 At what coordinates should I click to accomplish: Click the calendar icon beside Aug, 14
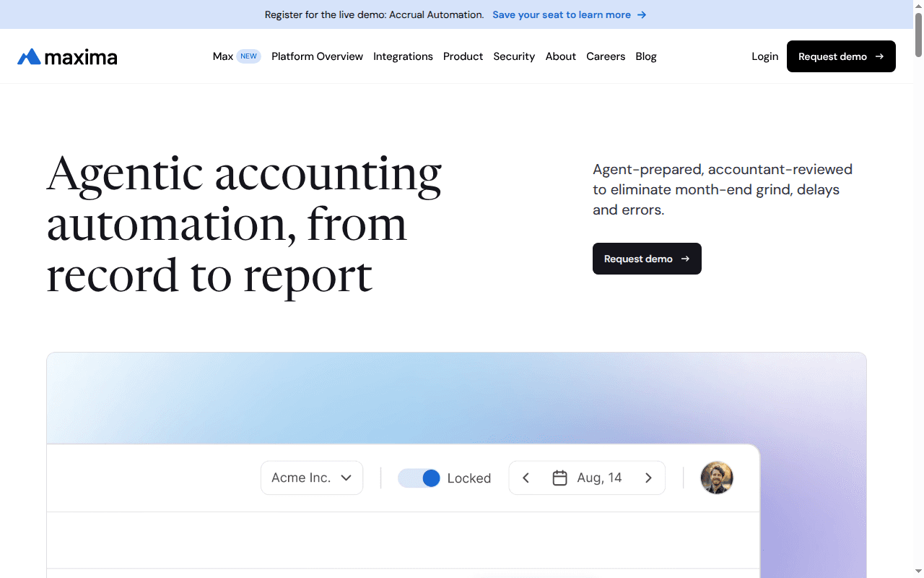point(559,478)
